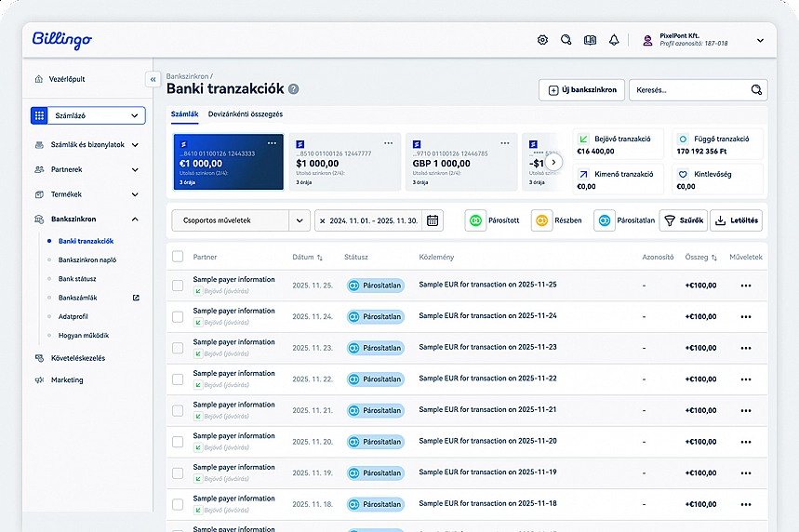
Task: Open Bankszinkron napló in the sidebar
Action: 87,259
